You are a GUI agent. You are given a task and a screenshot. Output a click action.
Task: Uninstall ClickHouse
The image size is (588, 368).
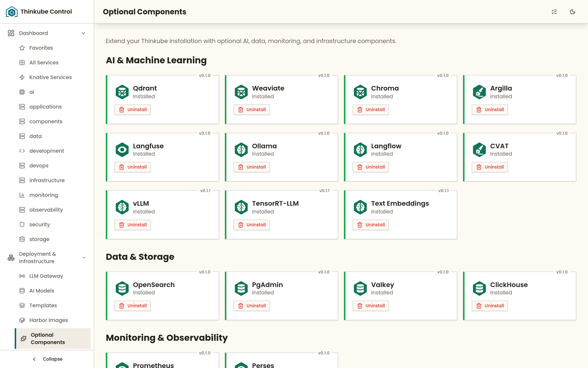(490, 306)
